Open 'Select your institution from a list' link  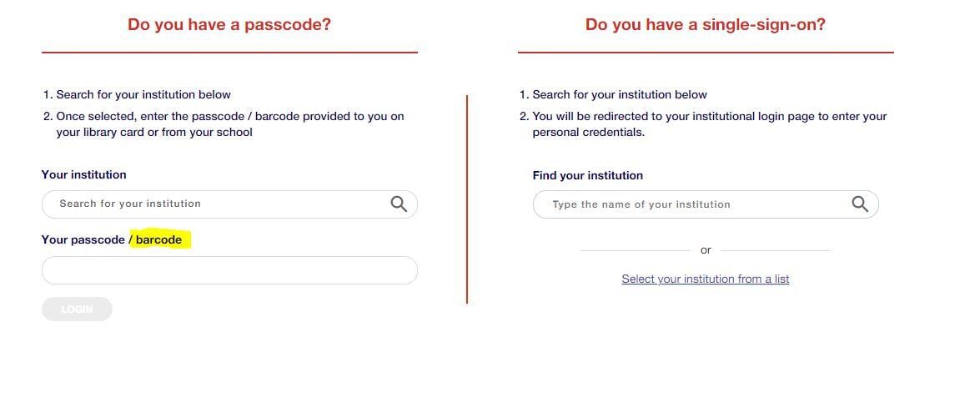706,279
